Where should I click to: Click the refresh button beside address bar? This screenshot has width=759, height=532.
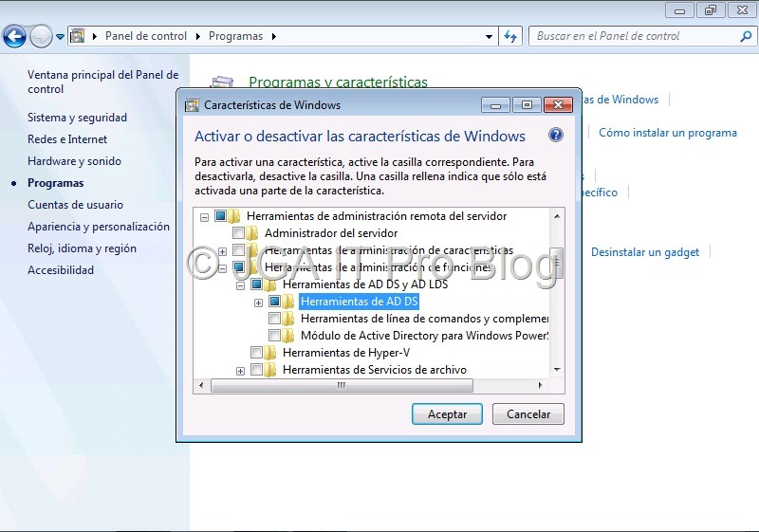pyautogui.click(x=510, y=37)
